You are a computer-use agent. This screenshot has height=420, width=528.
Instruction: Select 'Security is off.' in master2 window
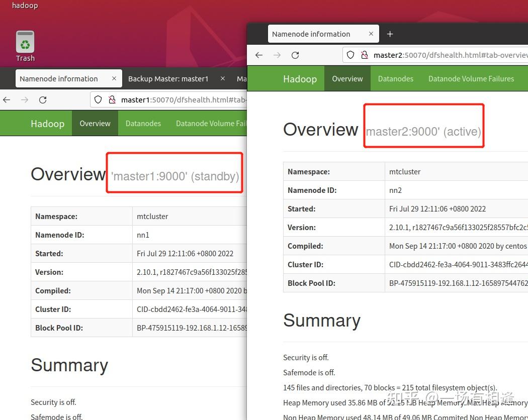pyautogui.click(x=306, y=357)
